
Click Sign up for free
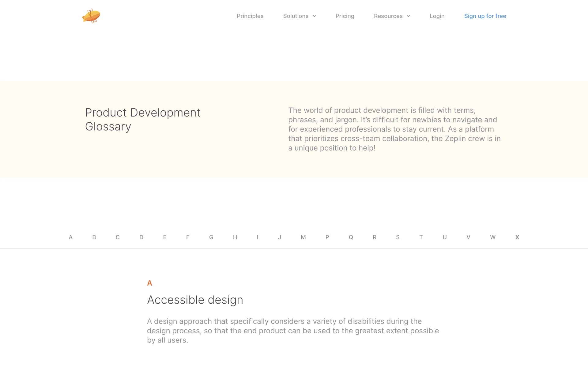(485, 16)
